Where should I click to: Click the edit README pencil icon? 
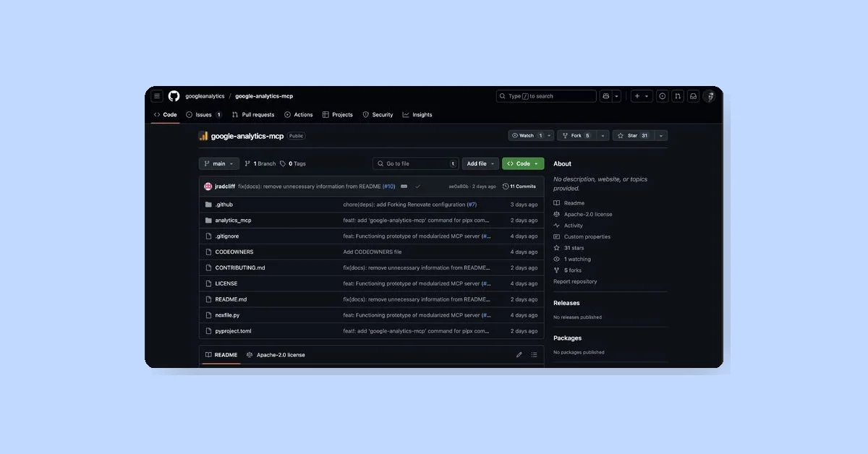pos(519,355)
